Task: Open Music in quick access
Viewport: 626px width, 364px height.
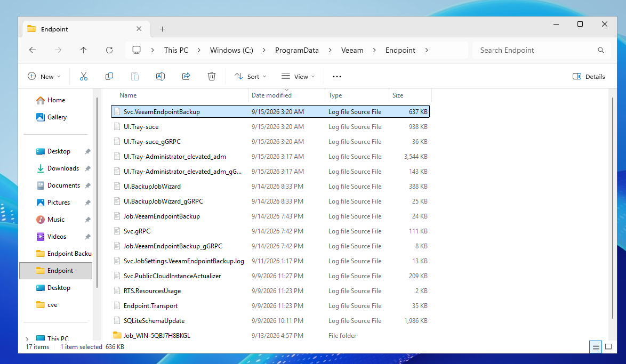Action: [x=50, y=220]
